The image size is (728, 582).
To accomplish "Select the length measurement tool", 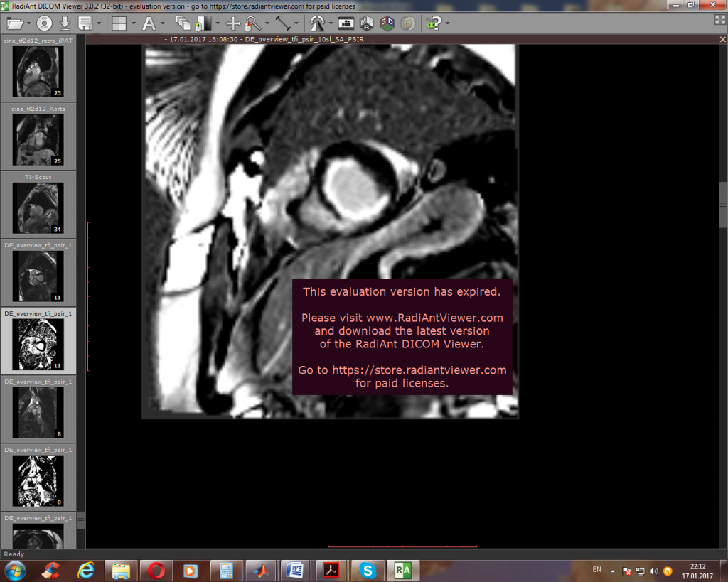I will click(282, 23).
